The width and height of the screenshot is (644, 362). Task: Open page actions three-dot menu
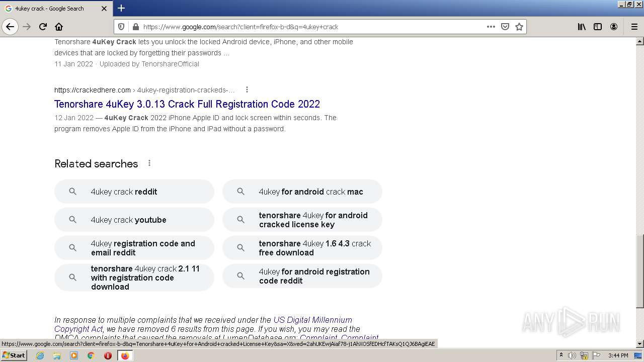click(491, 27)
